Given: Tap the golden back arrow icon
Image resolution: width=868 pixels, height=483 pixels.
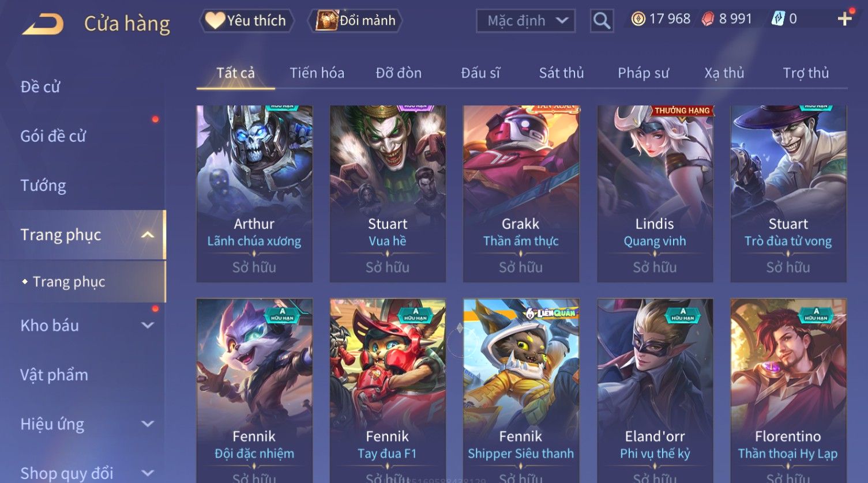Looking at the screenshot, I should (x=43, y=24).
